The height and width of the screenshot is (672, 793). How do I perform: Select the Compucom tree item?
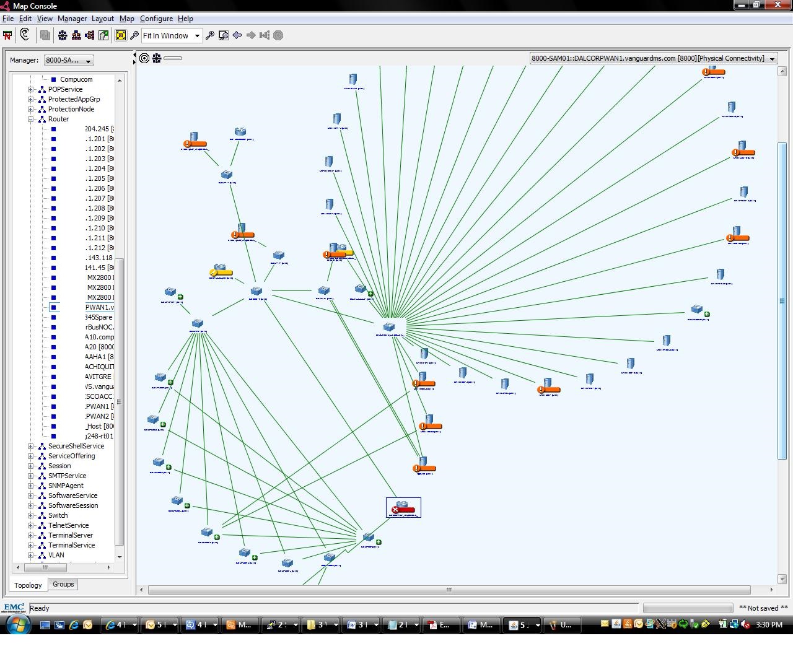(76, 79)
